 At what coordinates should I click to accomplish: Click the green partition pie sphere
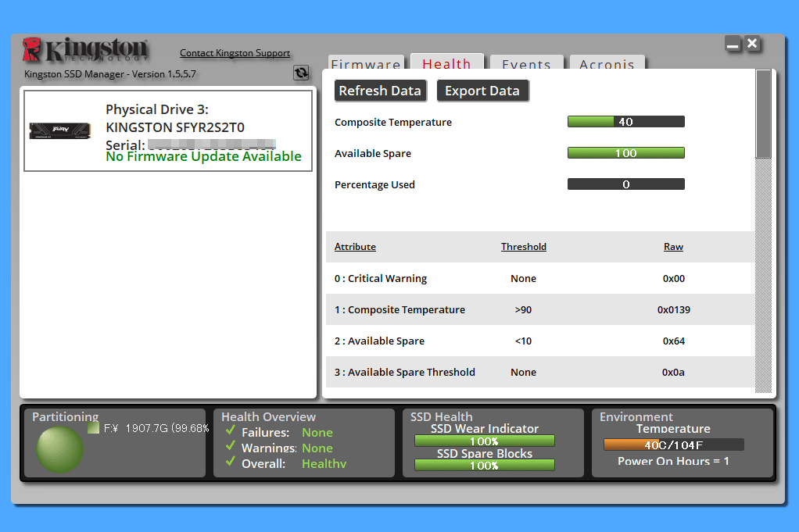[x=60, y=449]
